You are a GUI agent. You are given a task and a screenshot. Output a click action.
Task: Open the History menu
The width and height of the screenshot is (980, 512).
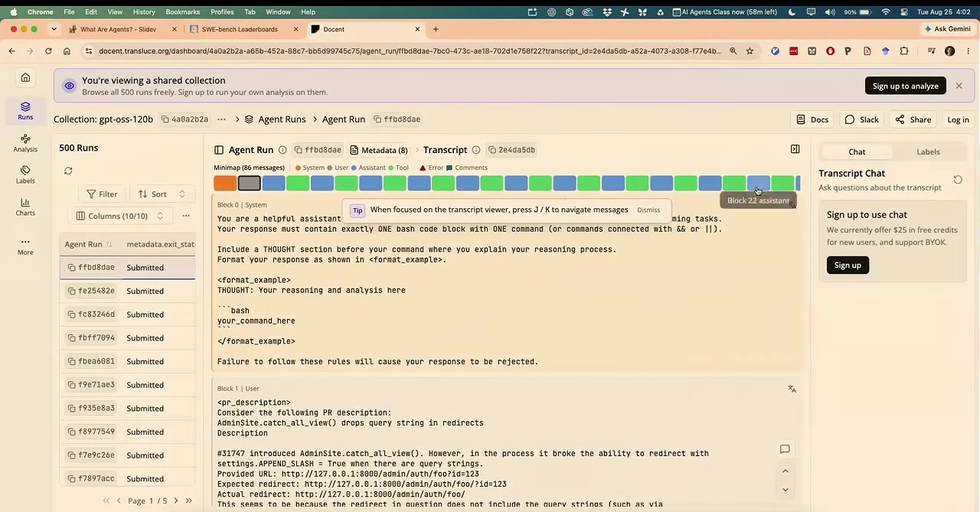(144, 11)
